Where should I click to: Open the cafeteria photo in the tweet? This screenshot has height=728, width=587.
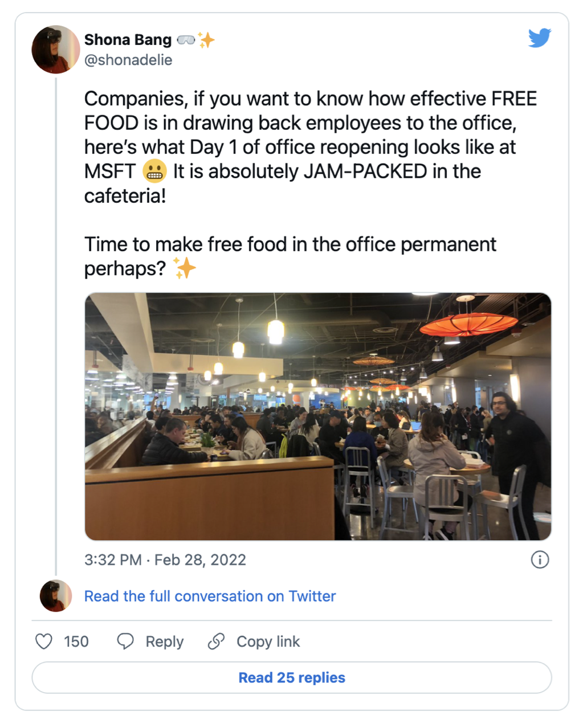coord(317,416)
